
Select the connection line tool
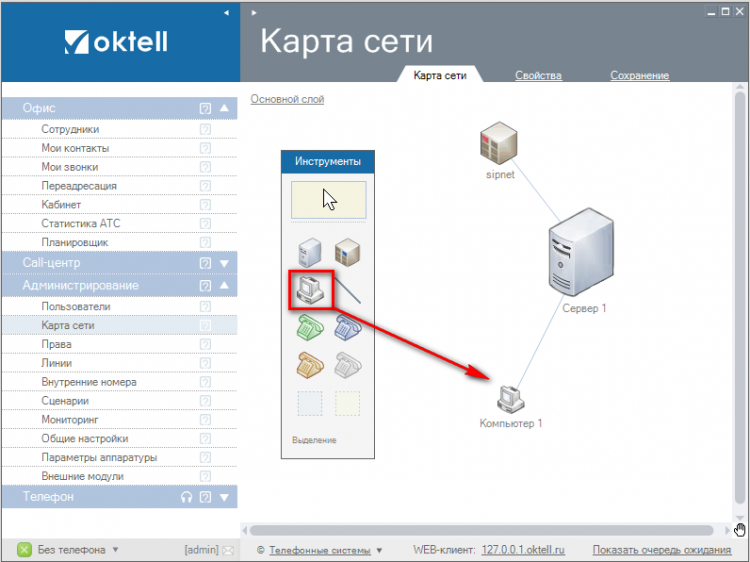(348, 290)
